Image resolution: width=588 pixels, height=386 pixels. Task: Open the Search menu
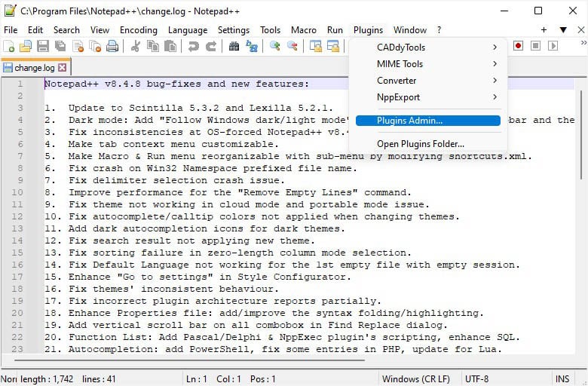pos(66,30)
